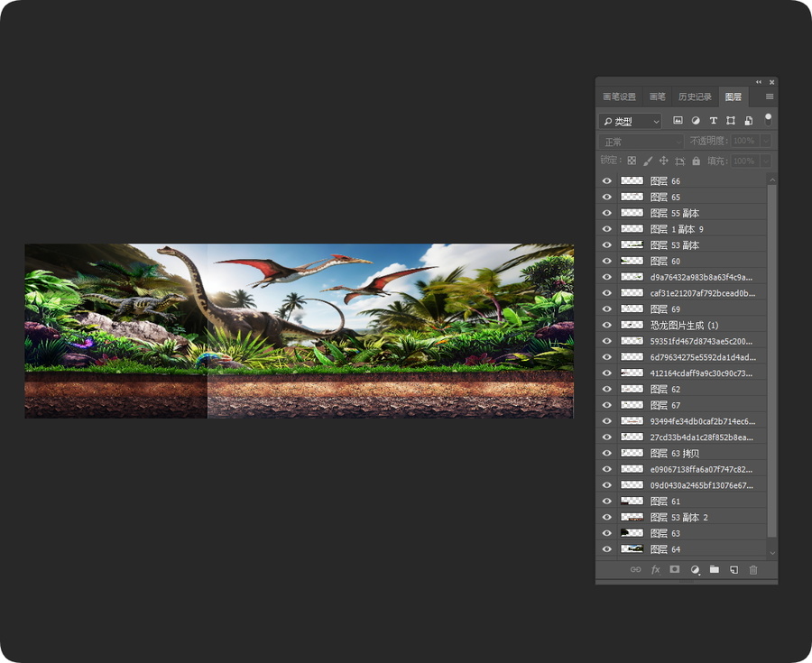Select layer 412164cdaff9a9c30c90c73...

[x=681, y=373]
